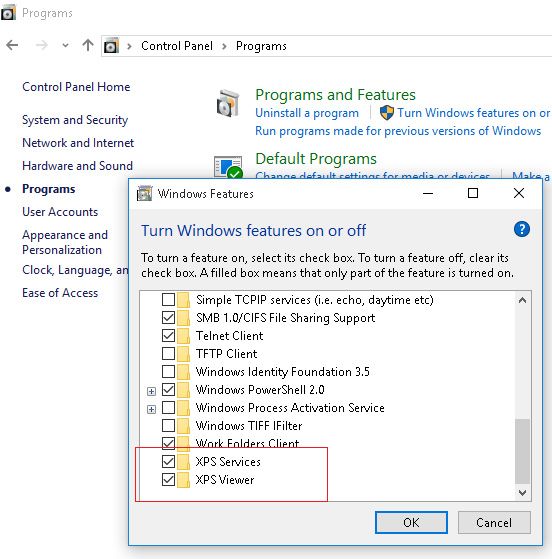Uncheck the XPS Viewer checkbox
Image resolution: width=552 pixels, height=559 pixels.
pos(168,479)
